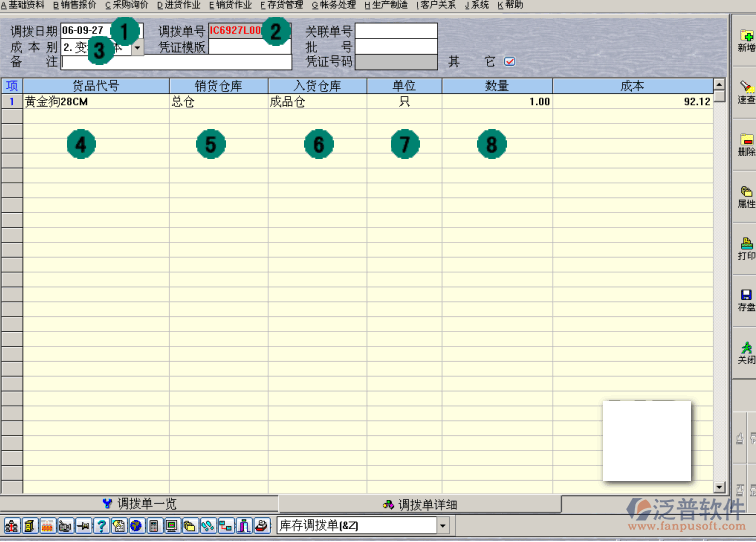The height and width of the screenshot is (542, 756).
Task: Click the 数量 column header
Action: [x=497, y=86]
